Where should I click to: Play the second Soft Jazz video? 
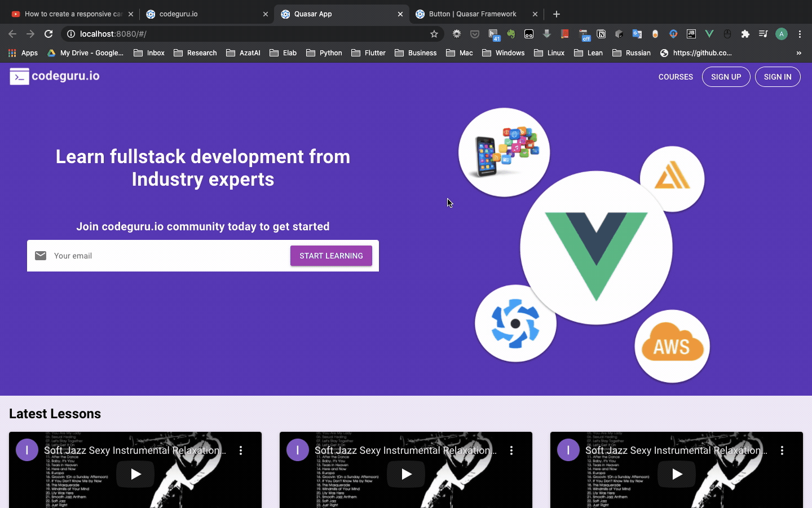406,474
